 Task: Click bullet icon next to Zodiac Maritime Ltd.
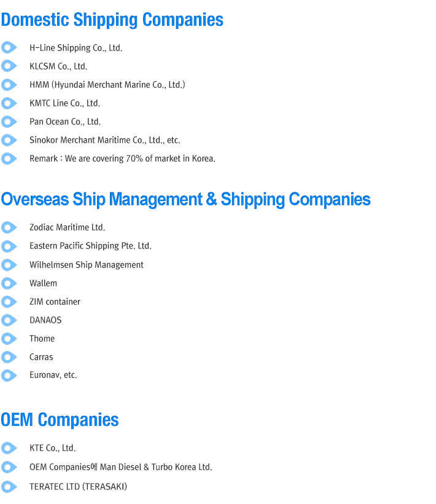coord(9,227)
